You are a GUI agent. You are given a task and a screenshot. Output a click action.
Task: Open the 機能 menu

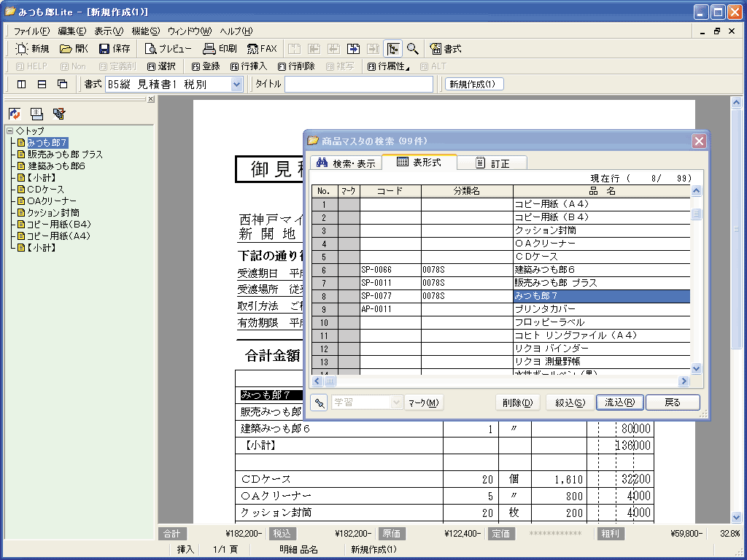(x=145, y=31)
